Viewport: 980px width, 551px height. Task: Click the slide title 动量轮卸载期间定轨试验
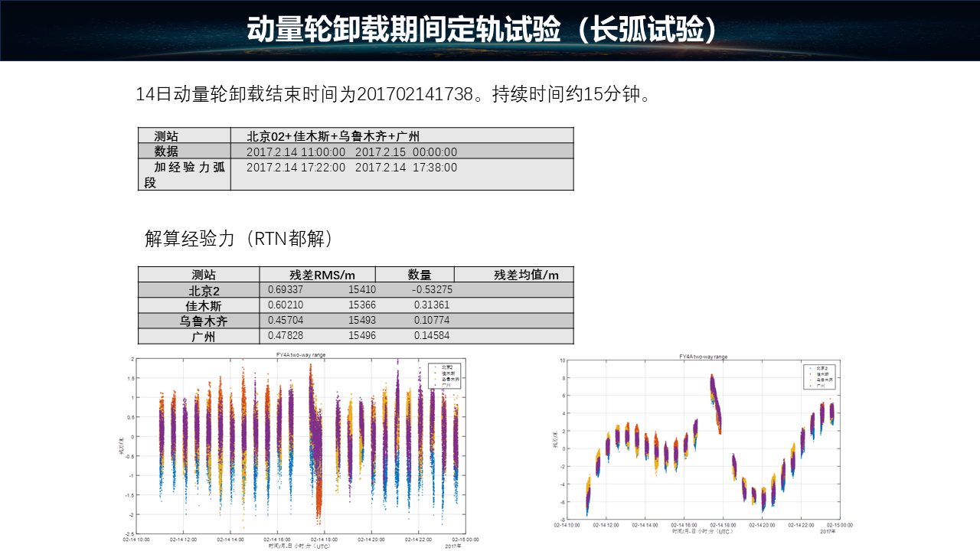coord(483,31)
